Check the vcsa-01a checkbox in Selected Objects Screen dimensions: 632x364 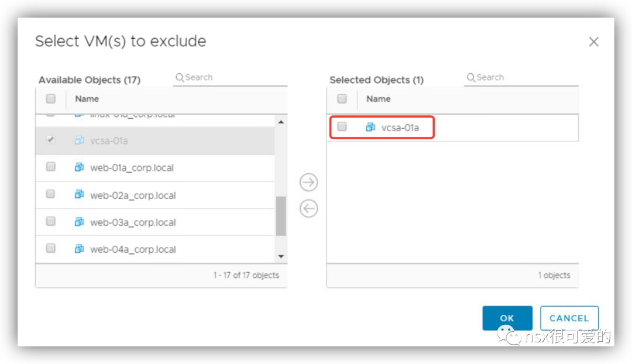(342, 126)
